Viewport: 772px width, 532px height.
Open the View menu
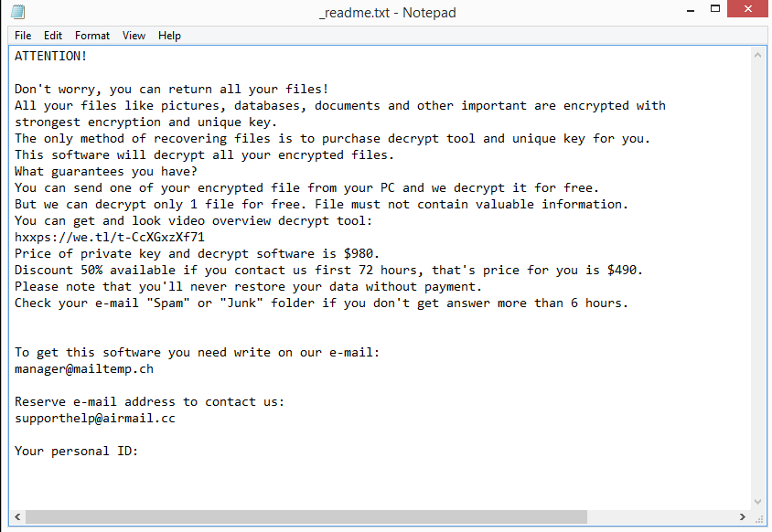pyautogui.click(x=134, y=36)
